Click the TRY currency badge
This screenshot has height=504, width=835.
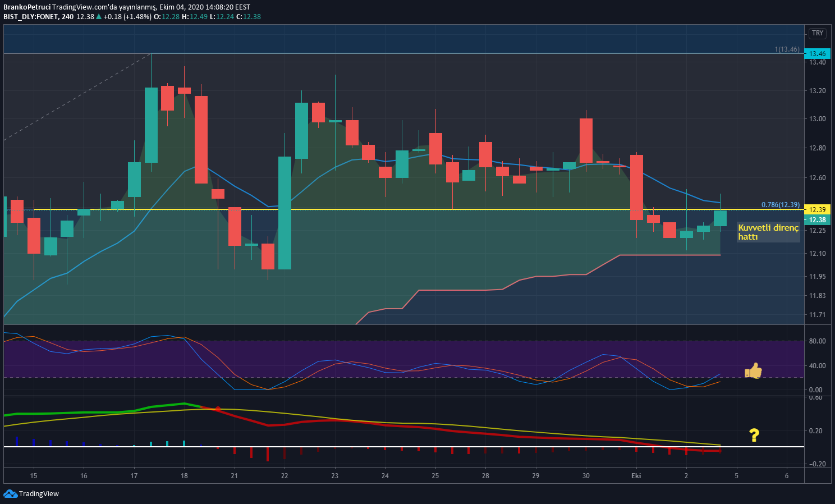pyautogui.click(x=818, y=33)
